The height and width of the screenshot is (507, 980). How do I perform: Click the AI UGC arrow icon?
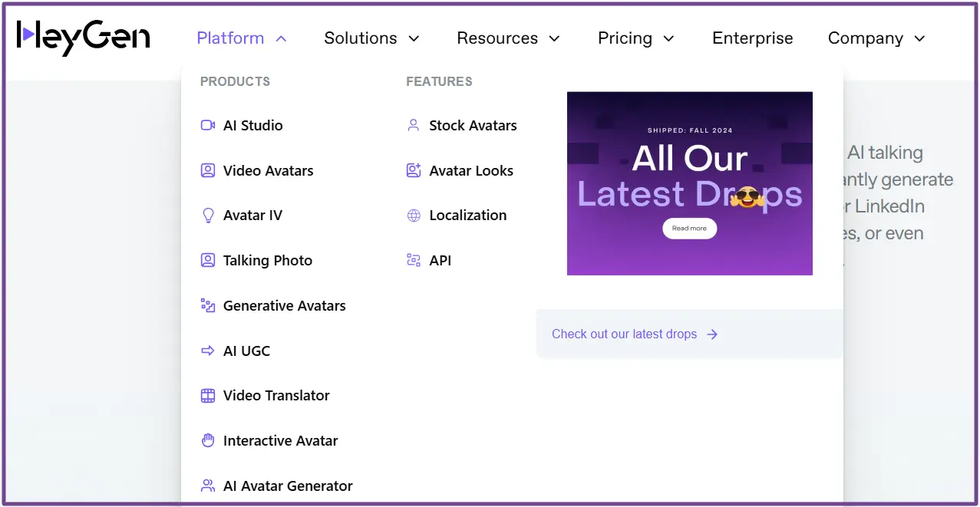[207, 351]
